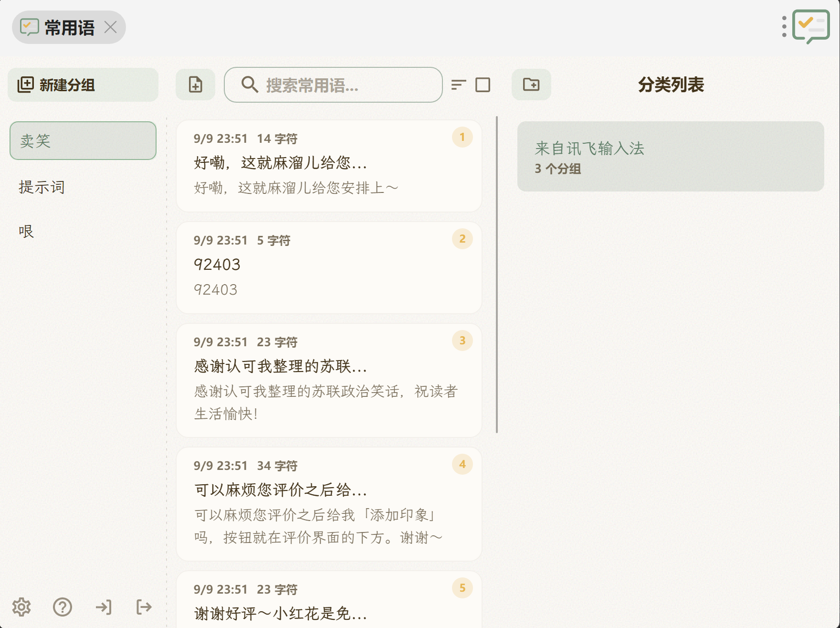Viewport: 840px width, 628px height.
Task: Open settings gear icon
Action: [x=21, y=607]
